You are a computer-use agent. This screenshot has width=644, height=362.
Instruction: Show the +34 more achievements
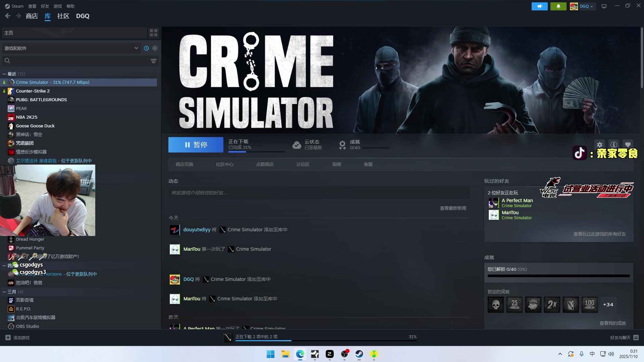608,305
